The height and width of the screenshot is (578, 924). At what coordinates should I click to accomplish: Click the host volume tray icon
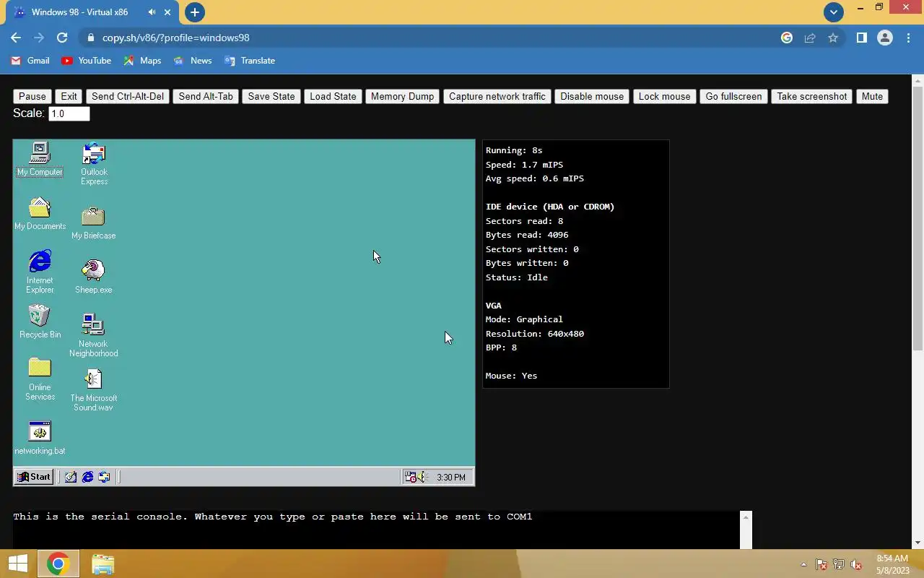[x=856, y=564]
